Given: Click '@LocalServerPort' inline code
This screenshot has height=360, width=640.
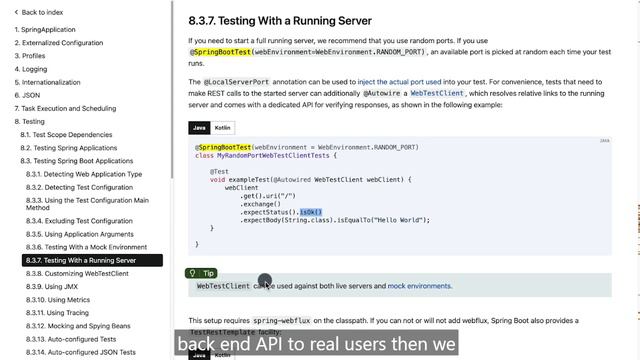Looking at the screenshot, I should [x=236, y=82].
